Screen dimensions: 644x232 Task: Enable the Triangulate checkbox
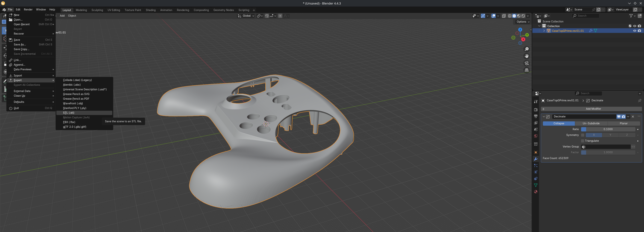point(583,141)
